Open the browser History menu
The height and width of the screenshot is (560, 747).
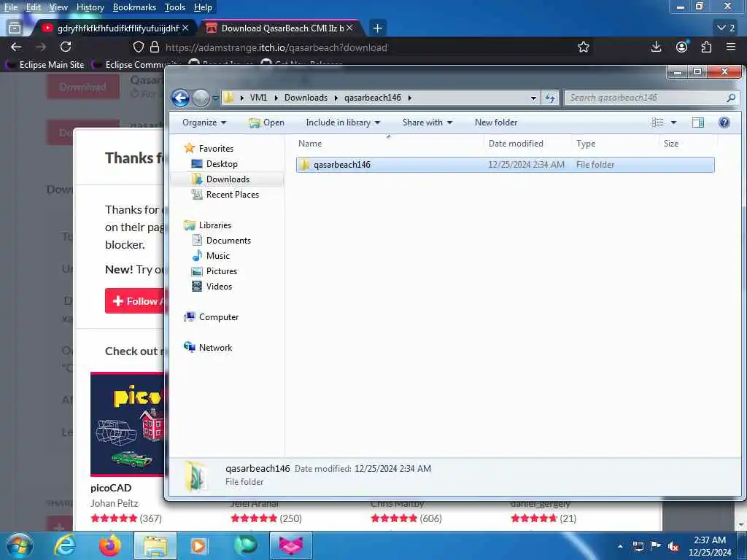[90, 7]
